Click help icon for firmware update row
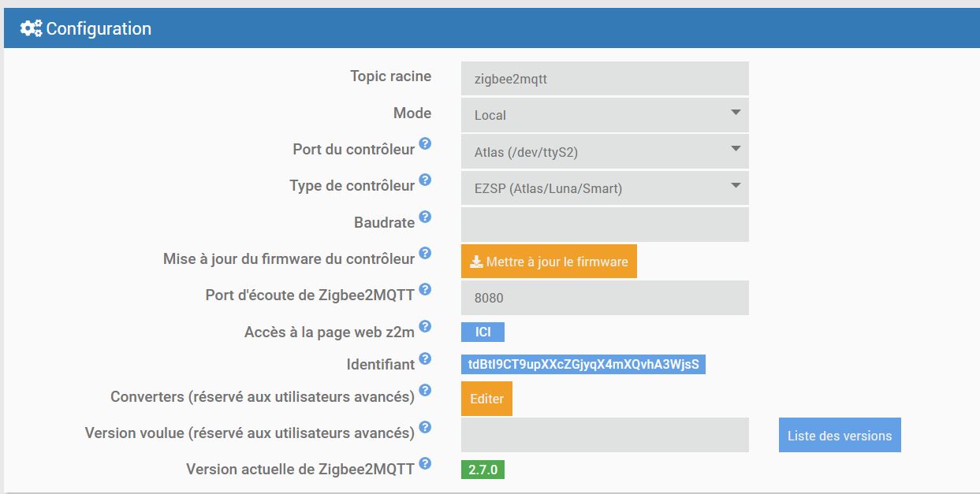Viewport: 980px width, 494px height. [x=425, y=253]
